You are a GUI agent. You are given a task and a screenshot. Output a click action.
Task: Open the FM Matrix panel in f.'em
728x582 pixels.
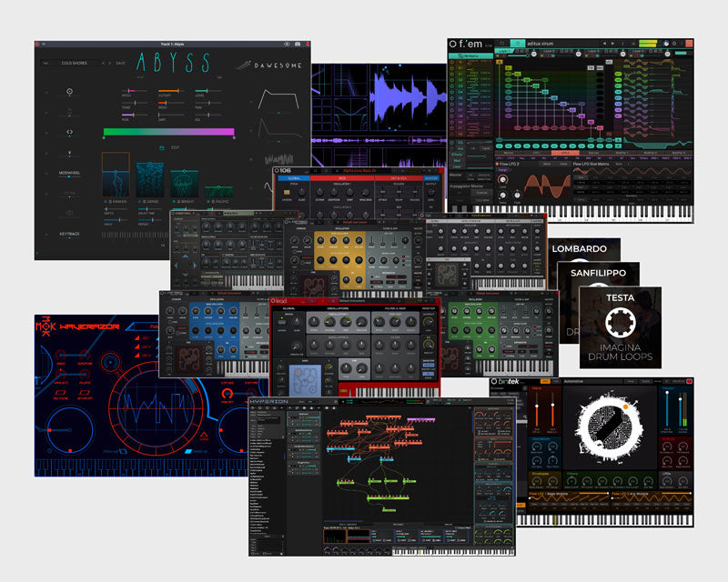point(470,55)
